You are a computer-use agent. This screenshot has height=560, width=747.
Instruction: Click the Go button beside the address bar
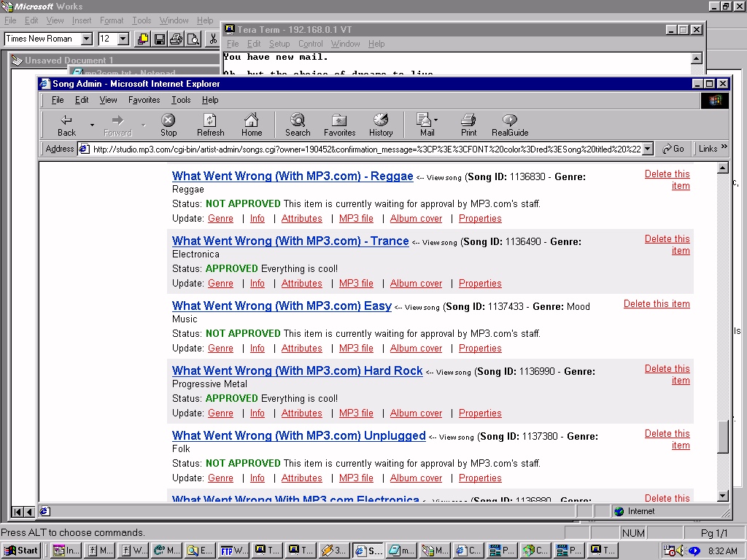pyautogui.click(x=673, y=149)
